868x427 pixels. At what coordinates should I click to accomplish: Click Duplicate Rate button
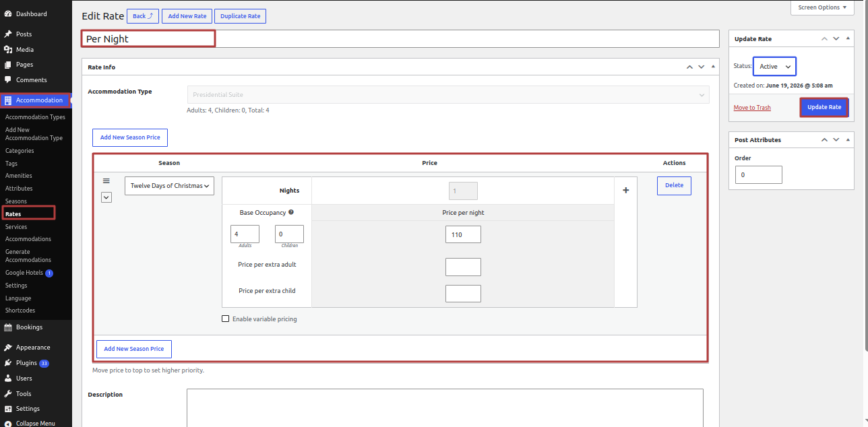click(x=241, y=16)
